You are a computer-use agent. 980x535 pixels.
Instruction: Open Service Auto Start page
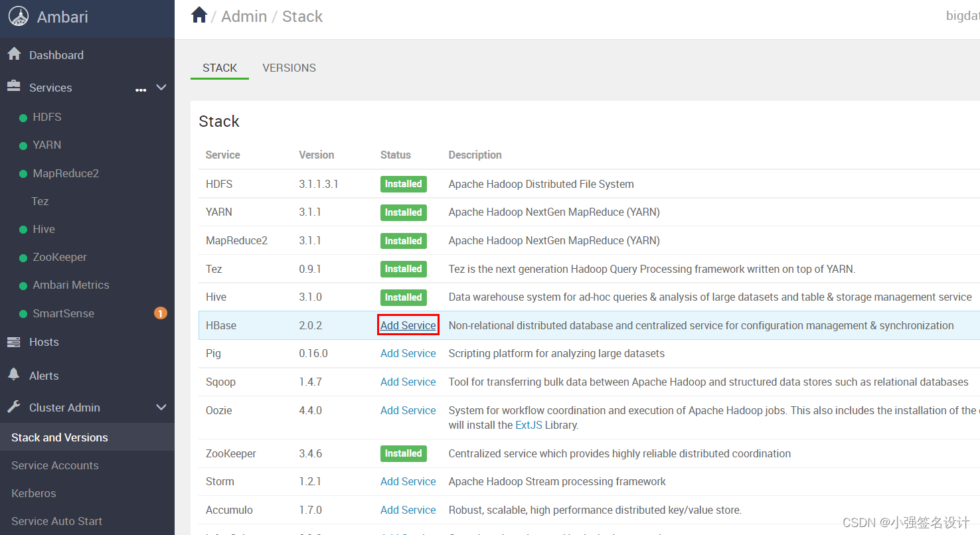coord(57,521)
